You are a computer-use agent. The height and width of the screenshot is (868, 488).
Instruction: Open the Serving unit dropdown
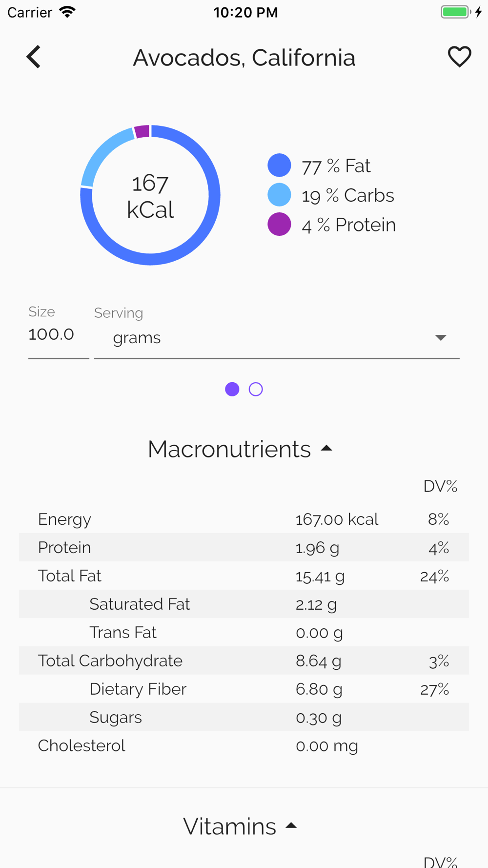point(277,338)
